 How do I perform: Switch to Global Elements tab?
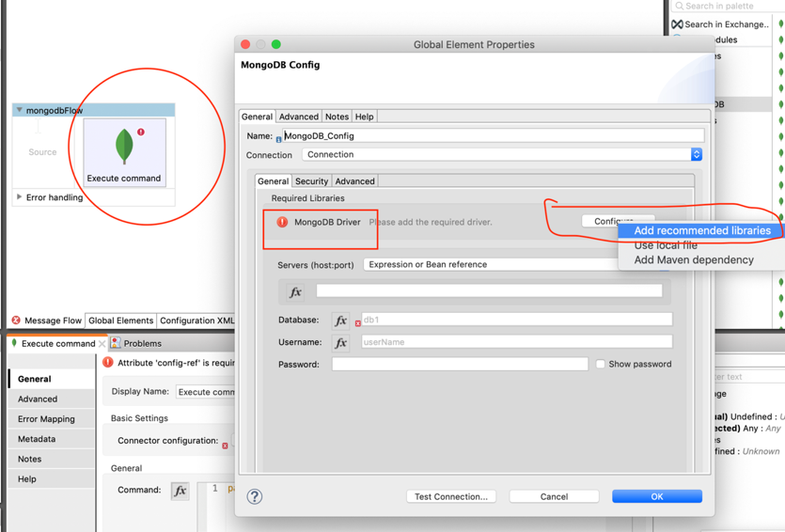[x=120, y=321]
